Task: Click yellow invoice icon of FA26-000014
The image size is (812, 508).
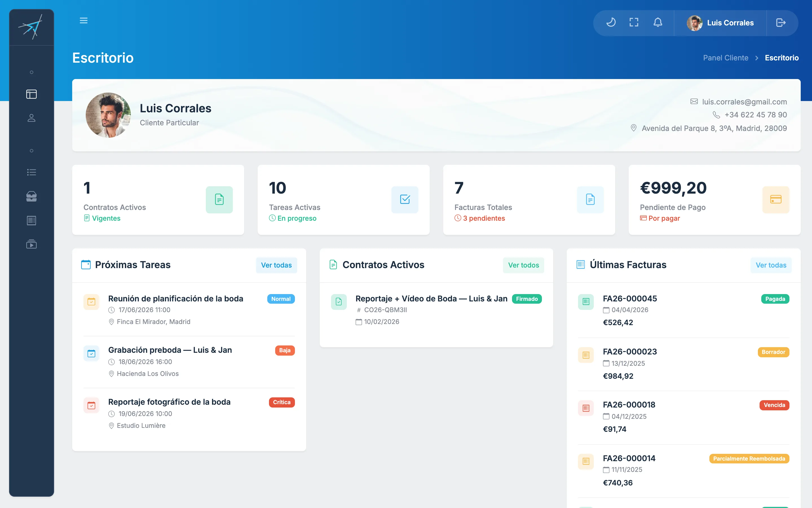Action: tap(586, 461)
